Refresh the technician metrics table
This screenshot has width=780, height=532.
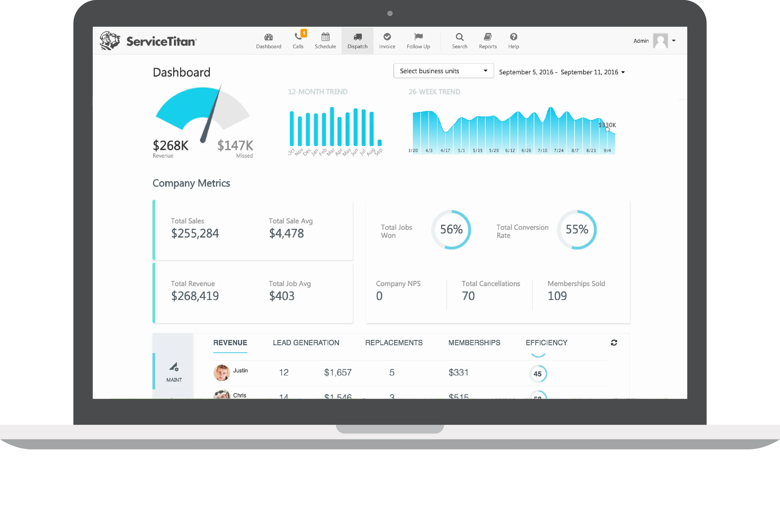(614, 342)
